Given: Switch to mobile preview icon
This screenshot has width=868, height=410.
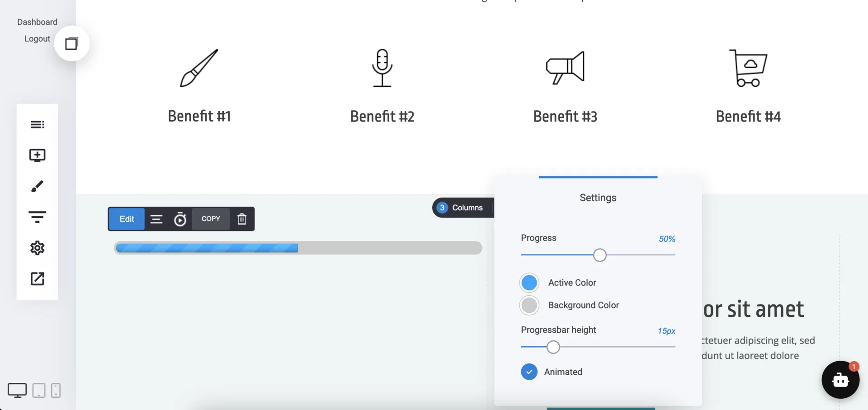Looking at the screenshot, I should click(56, 390).
